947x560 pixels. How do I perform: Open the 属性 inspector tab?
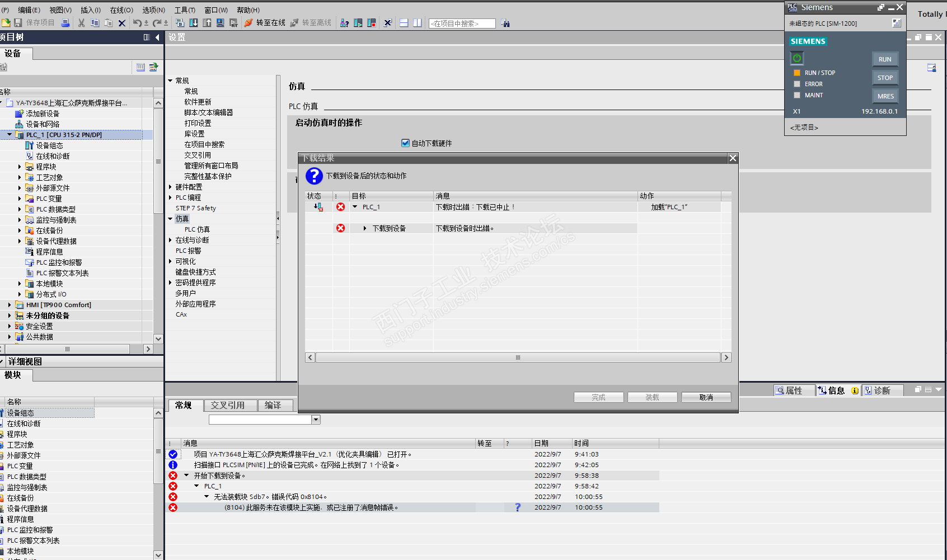click(794, 390)
